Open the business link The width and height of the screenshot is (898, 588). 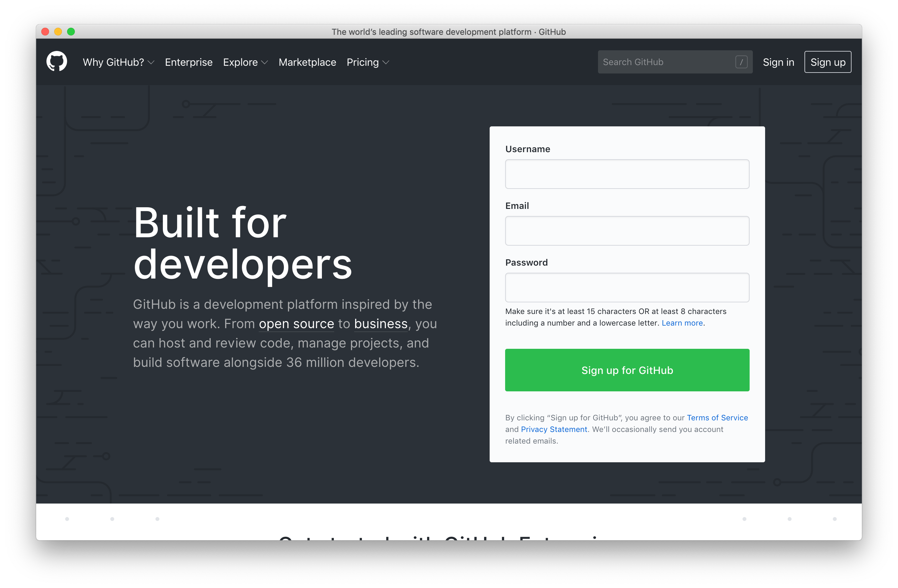(x=380, y=324)
